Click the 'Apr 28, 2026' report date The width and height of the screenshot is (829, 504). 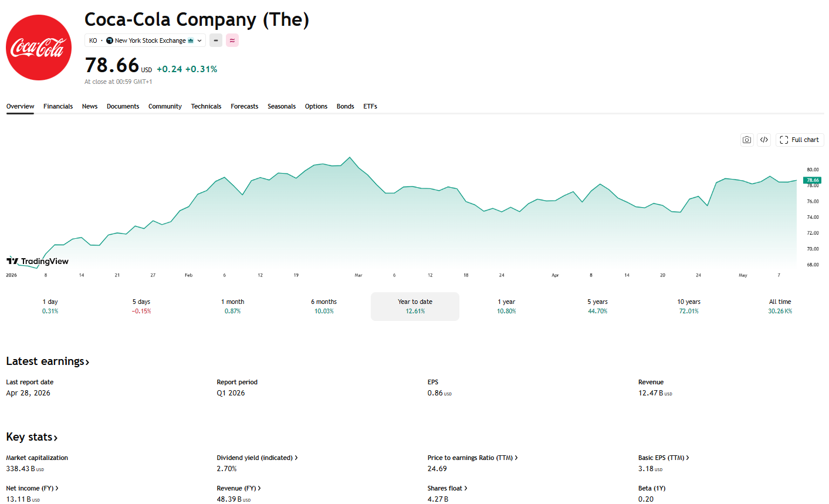click(28, 393)
